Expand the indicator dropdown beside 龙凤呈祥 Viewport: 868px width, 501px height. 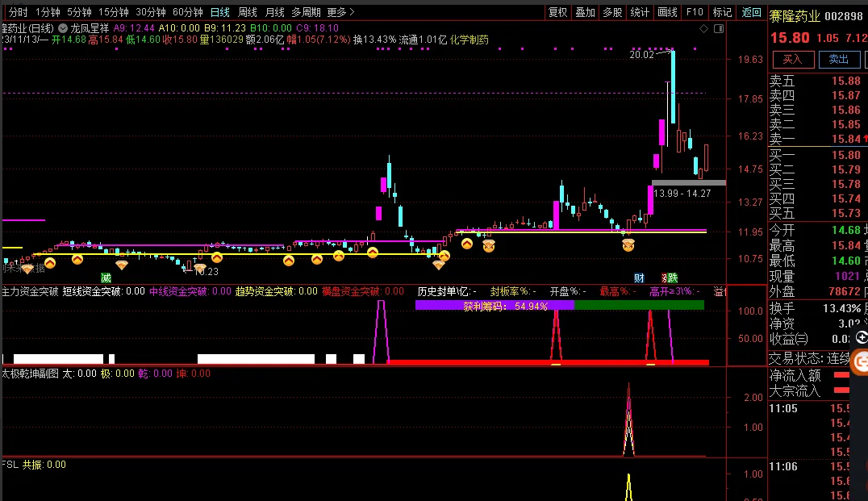coord(63,27)
